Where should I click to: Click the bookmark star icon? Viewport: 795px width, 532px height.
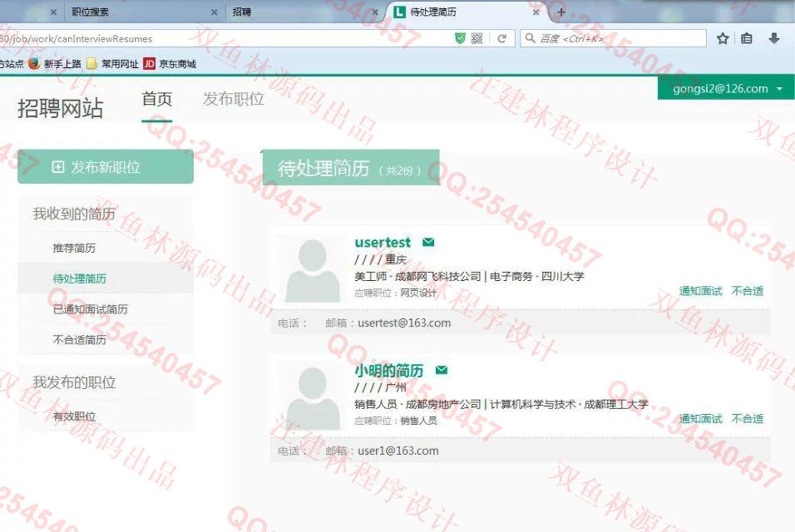click(x=723, y=38)
